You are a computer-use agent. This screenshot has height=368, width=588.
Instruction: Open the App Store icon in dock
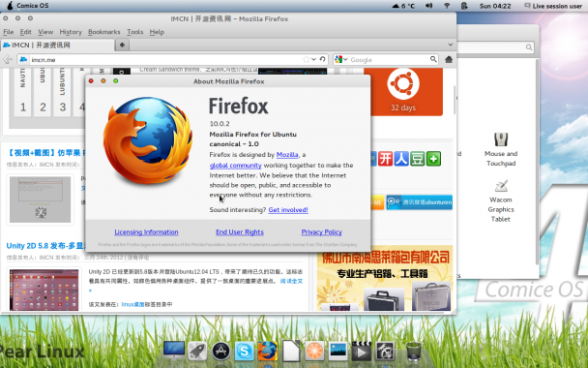click(220, 352)
